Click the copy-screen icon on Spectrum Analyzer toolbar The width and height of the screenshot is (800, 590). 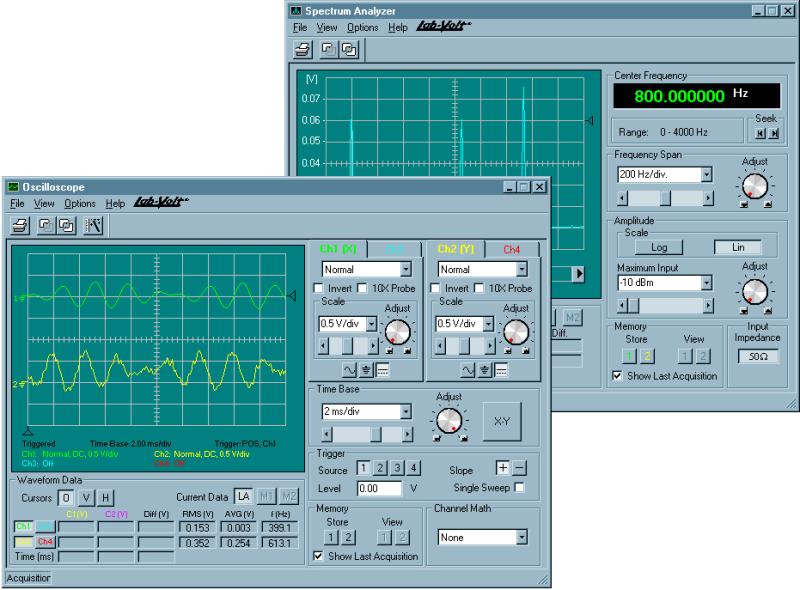tap(348, 48)
